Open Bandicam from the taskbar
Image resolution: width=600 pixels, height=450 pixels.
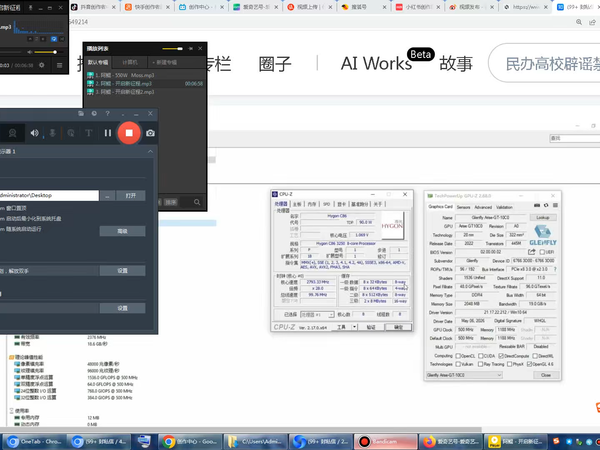pos(385,442)
